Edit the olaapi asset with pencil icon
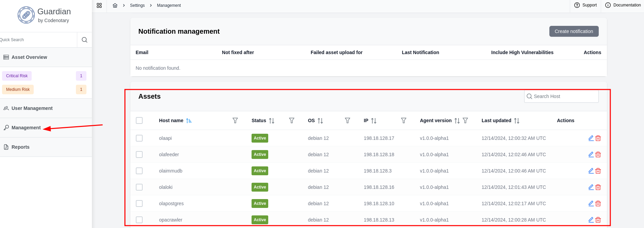Viewport: 644px width, 228px height. click(591, 138)
